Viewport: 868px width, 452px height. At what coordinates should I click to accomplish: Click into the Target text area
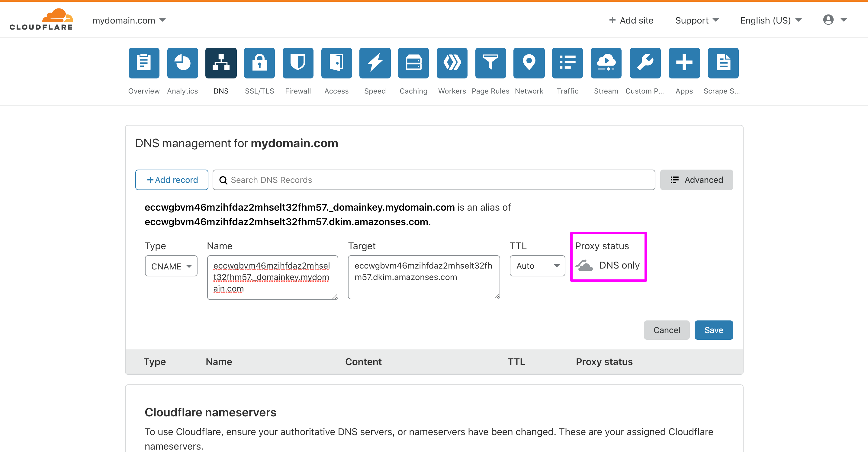[x=424, y=277]
